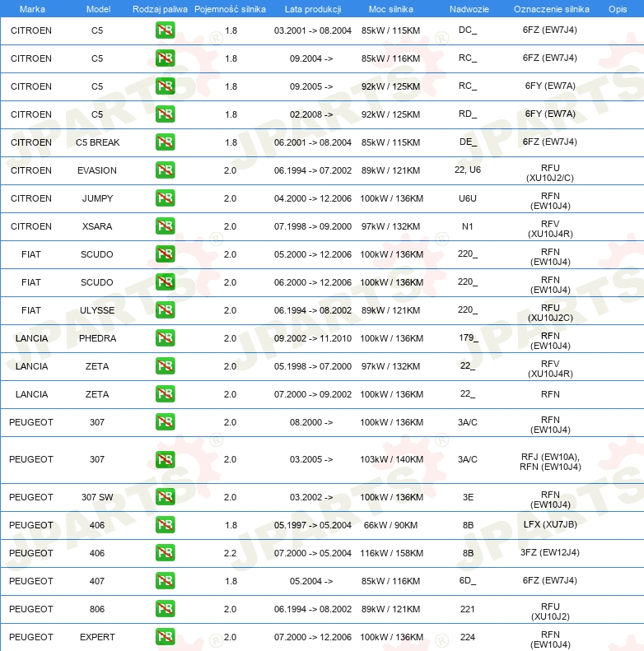Click the petrol icon in the XSARA row
The width and height of the screenshot is (644, 651).
(166, 226)
